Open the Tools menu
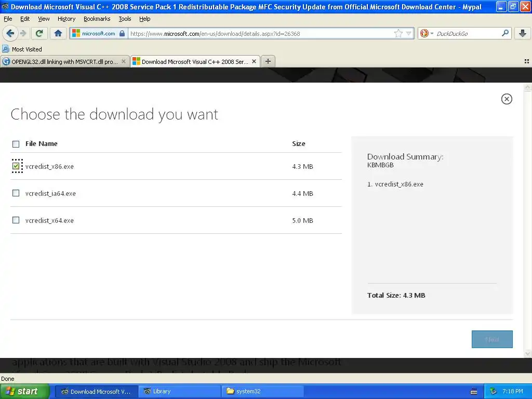 pos(125,19)
